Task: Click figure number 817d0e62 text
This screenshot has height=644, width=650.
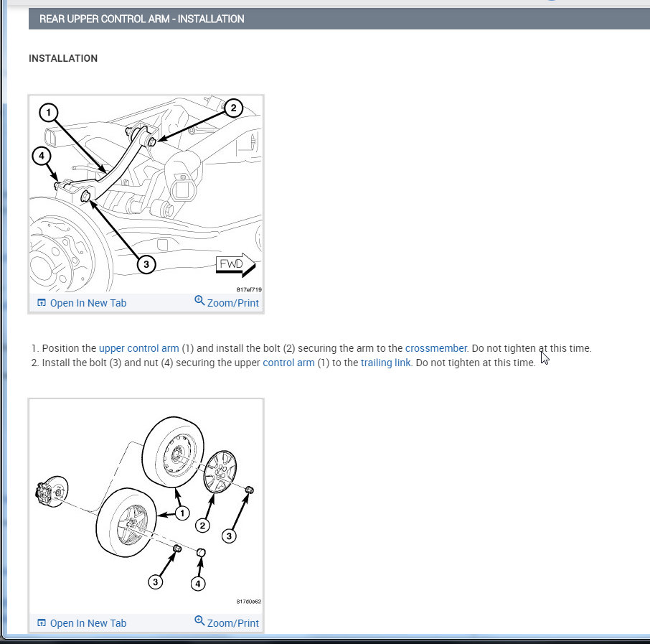Action: (249, 602)
